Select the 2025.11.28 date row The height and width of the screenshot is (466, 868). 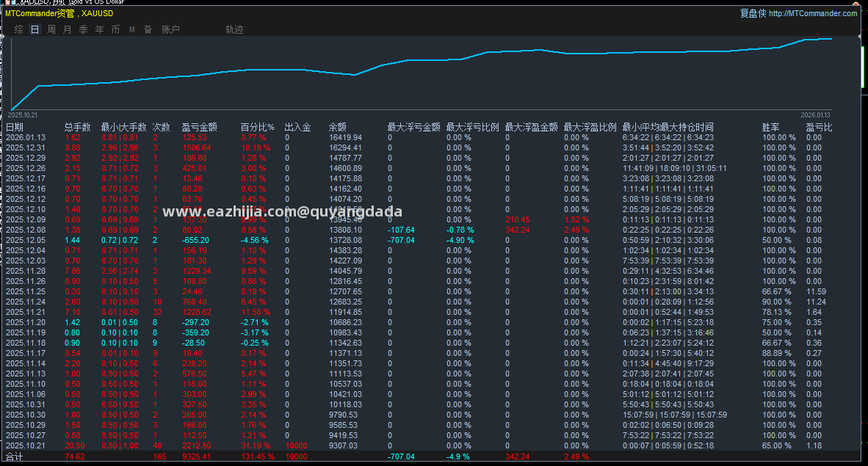26,272
